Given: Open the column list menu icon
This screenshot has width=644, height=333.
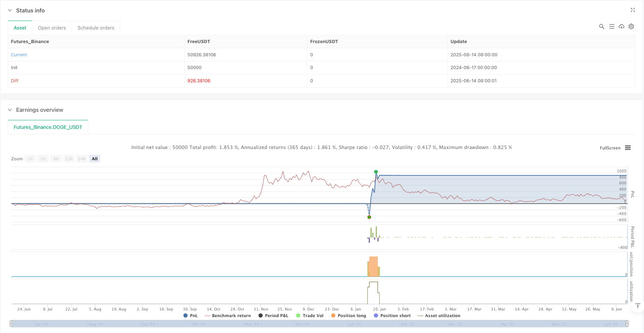Looking at the screenshot, I should point(612,26).
